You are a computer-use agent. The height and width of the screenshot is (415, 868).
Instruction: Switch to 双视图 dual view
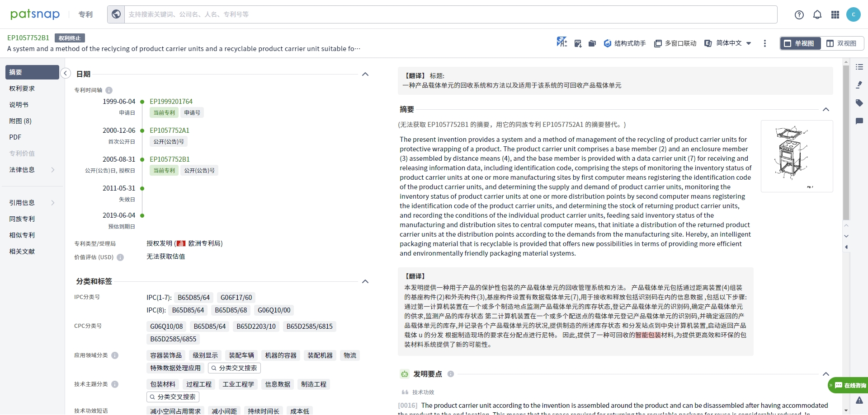[x=841, y=43]
